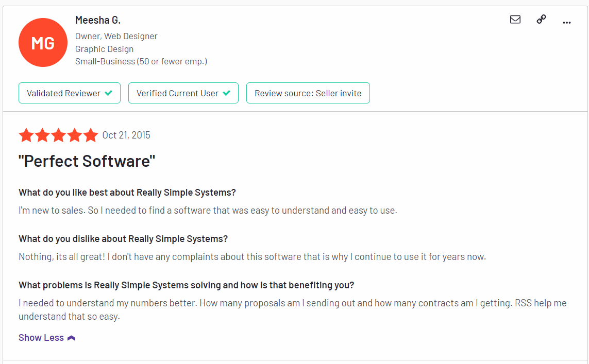Click the Show Less link

tap(41, 338)
